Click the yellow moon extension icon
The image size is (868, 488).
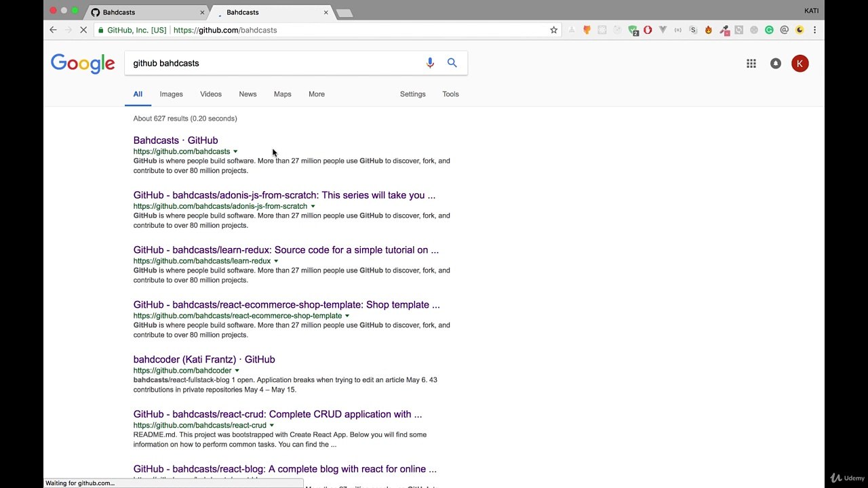(x=800, y=30)
